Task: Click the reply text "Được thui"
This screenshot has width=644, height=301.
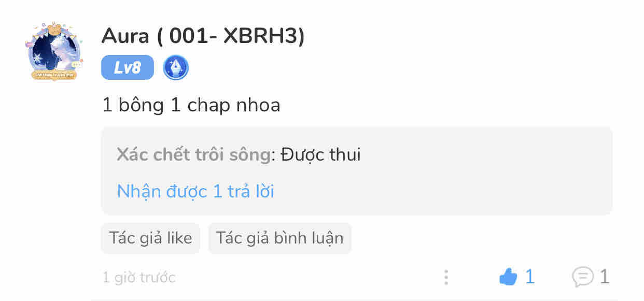Action: [320, 154]
